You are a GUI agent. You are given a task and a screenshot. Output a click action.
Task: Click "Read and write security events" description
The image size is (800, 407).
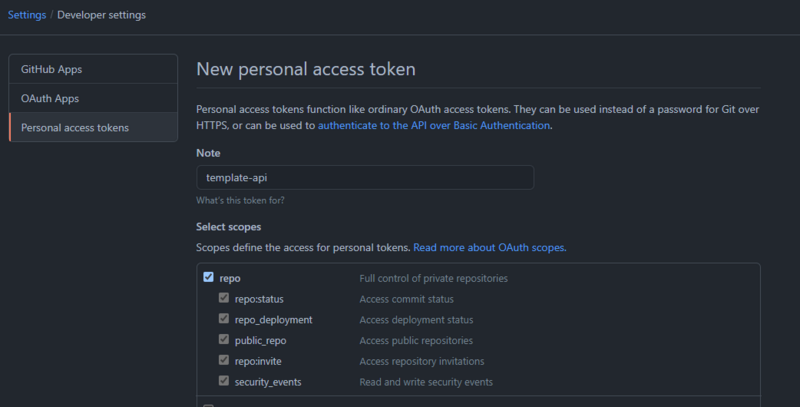pos(426,382)
